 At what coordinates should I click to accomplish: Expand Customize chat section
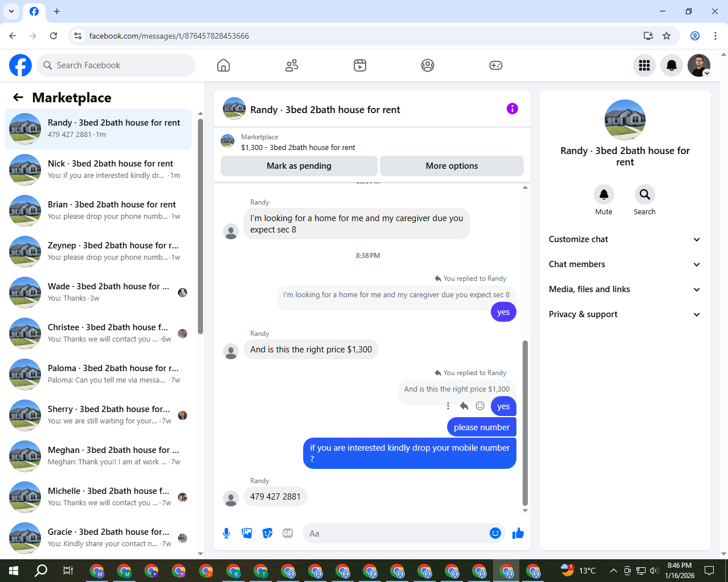coord(624,239)
